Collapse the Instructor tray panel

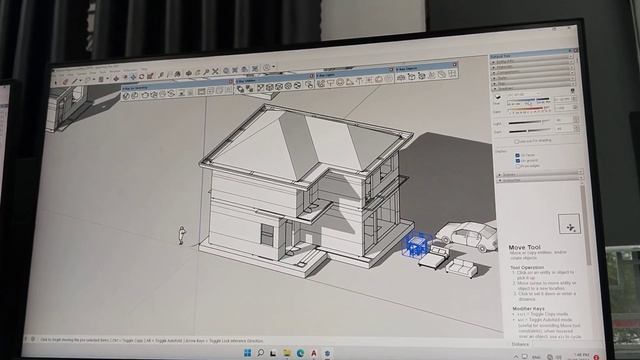click(540, 180)
